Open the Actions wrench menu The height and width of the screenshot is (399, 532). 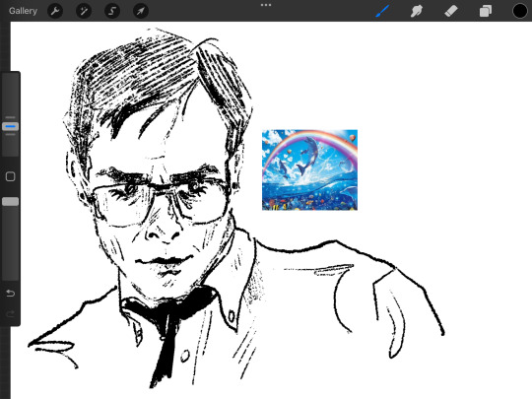pyautogui.click(x=55, y=11)
